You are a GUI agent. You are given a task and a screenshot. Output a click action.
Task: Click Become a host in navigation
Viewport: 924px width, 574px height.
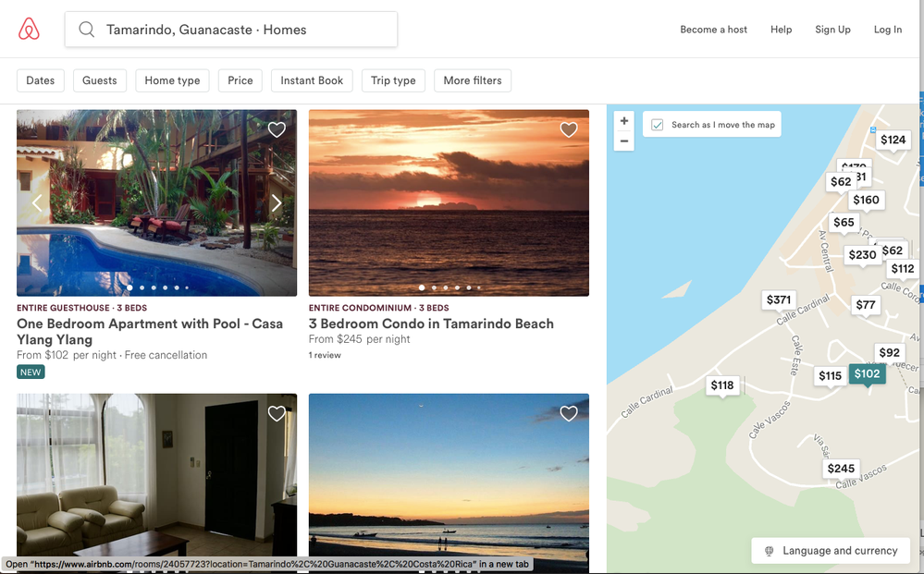[x=713, y=30]
